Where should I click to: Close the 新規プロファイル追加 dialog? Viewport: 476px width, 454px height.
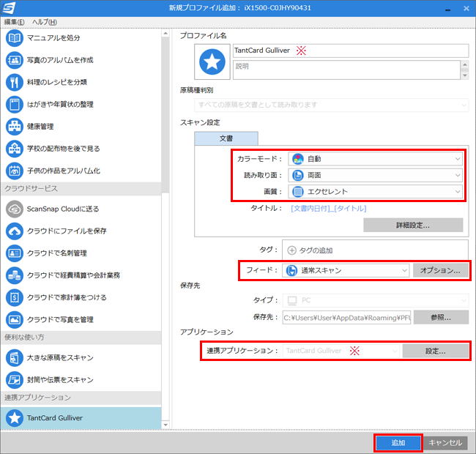click(466, 9)
